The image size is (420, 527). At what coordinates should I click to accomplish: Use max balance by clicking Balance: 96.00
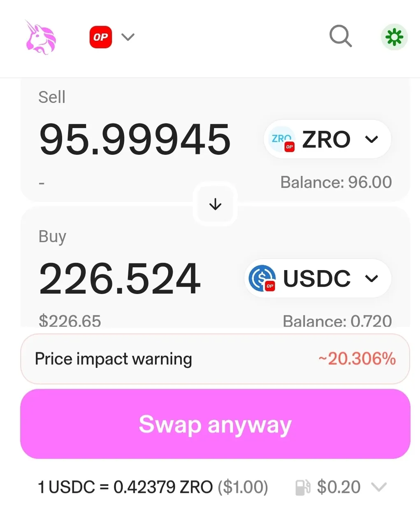pyautogui.click(x=336, y=182)
